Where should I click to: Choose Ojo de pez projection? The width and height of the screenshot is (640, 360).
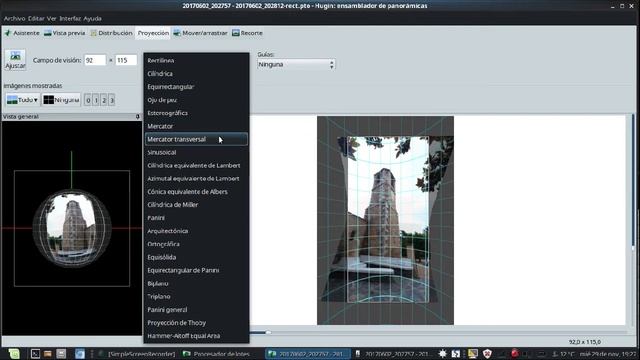tap(196, 100)
